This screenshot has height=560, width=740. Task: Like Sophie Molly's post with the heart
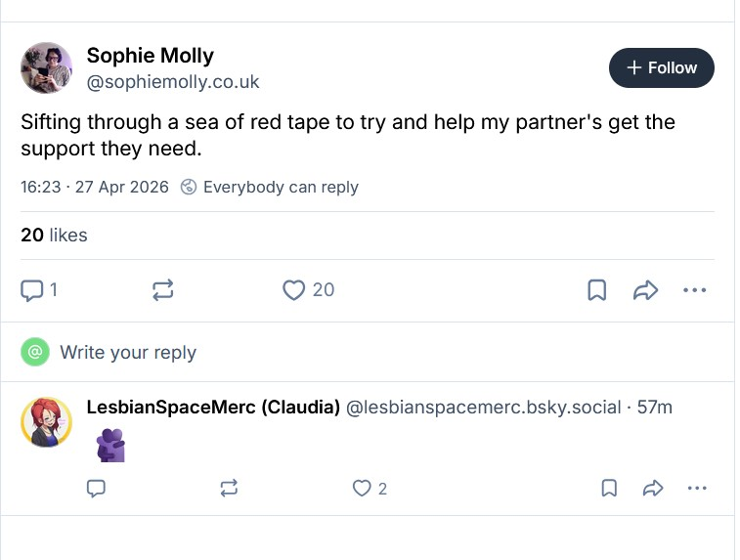(x=294, y=290)
